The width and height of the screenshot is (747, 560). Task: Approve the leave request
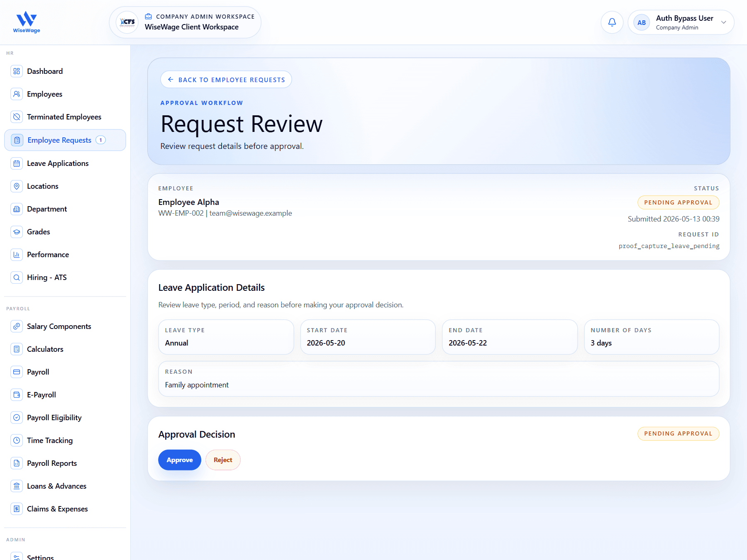click(x=180, y=460)
